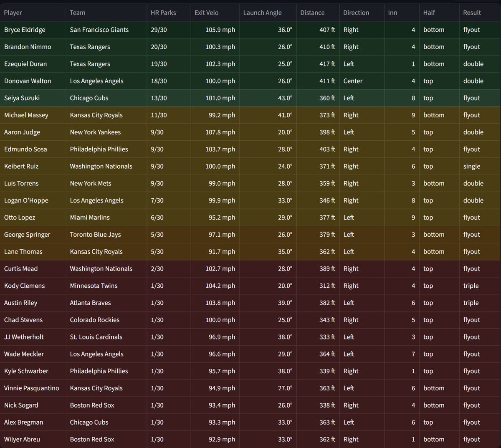501x448 pixels.
Task: Click Wade Meckler's name
Action: point(24,354)
